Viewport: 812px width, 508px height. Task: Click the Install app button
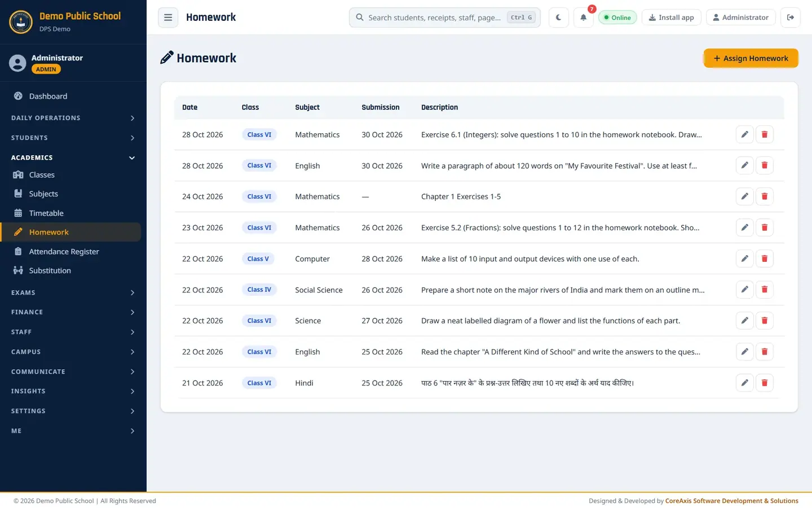pos(671,17)
